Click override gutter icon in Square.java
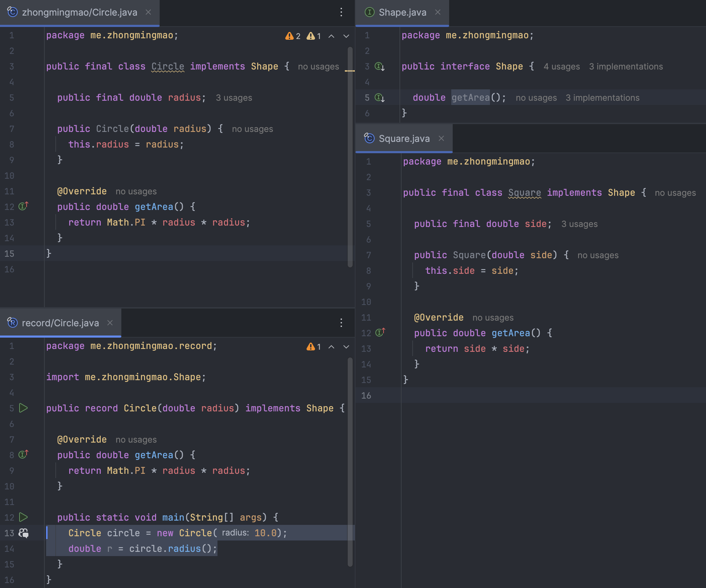Viewport: 706px width, 588px height. [x=380, y=333]
